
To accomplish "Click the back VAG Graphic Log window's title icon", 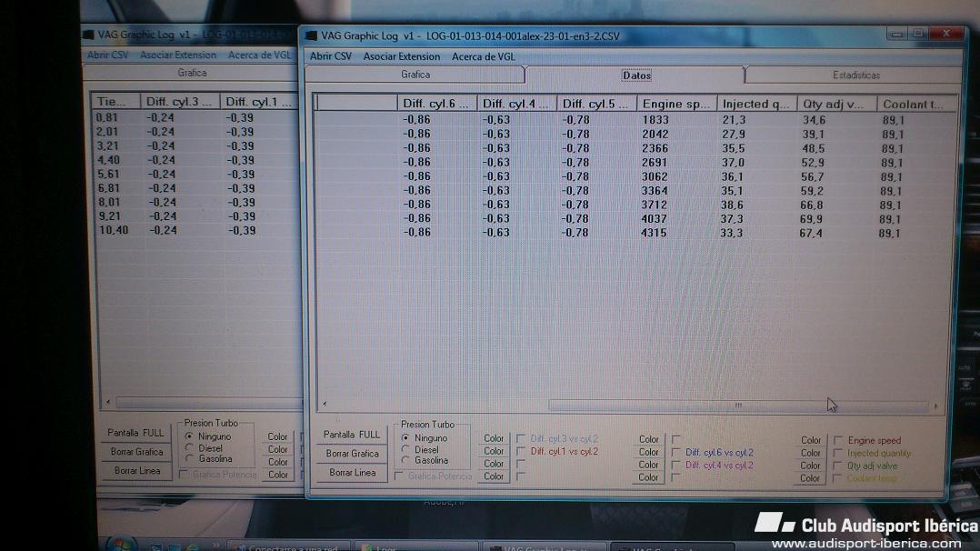I will 89,35.
